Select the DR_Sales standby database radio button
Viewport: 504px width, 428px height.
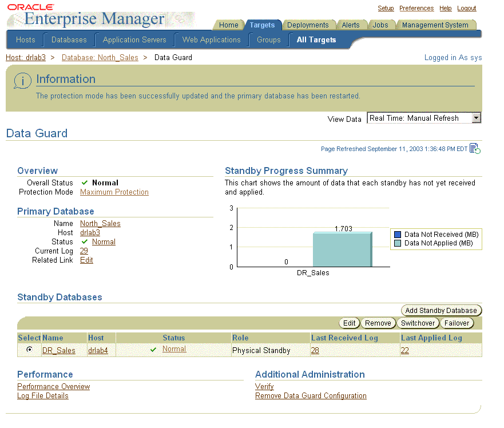click(x=29, y=349)
